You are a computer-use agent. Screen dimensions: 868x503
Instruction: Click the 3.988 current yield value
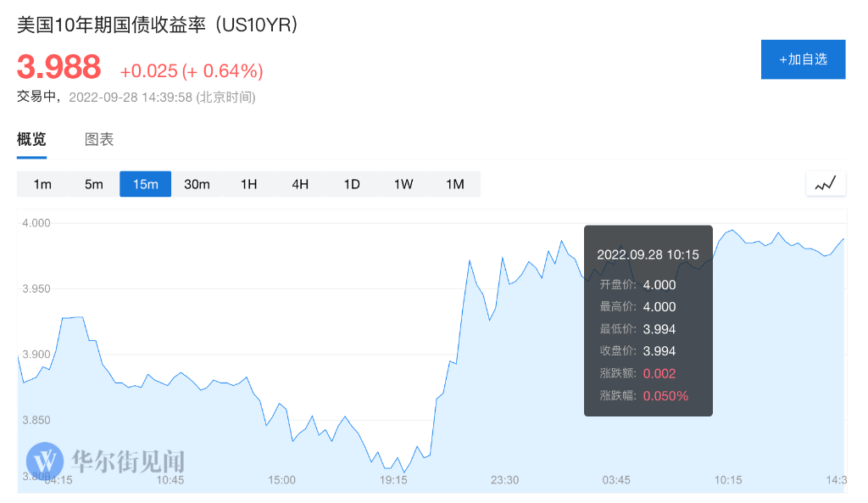[x=59, y=67]
